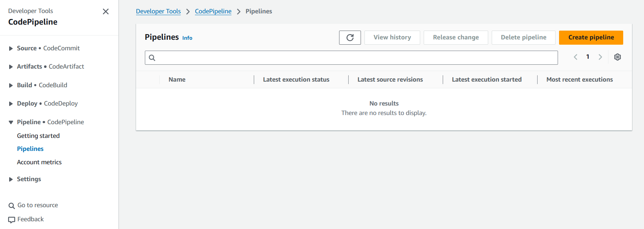Sort by Name column header
The height and width of the screenshot is (229, 644).
(177, 79)
